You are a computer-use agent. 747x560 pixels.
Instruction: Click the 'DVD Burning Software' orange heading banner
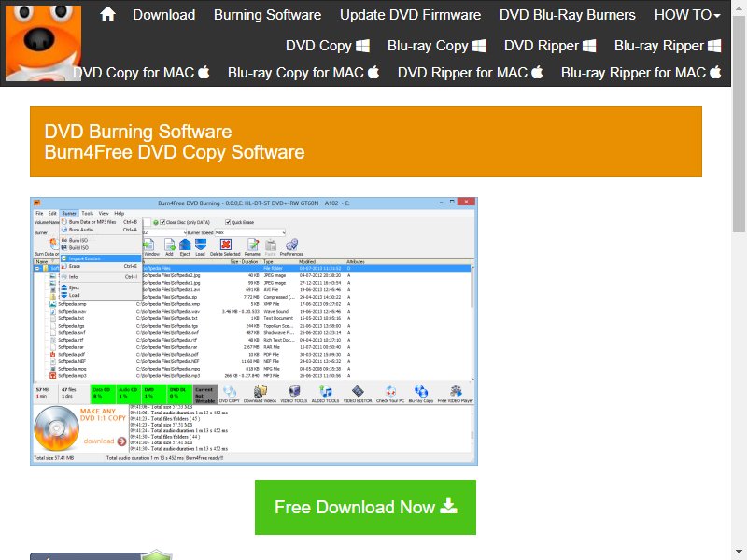click(x=366, y=142)
